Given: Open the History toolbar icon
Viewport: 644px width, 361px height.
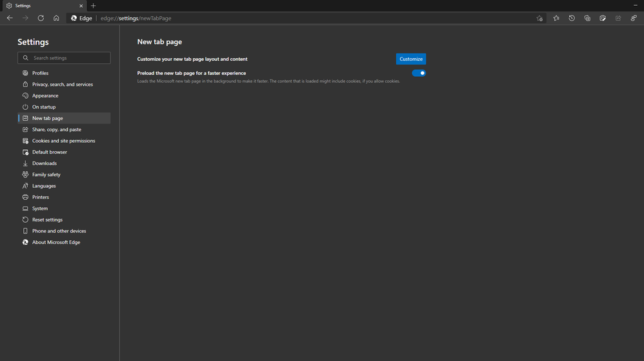Looking at the screenshot, I should click(572, 18).
